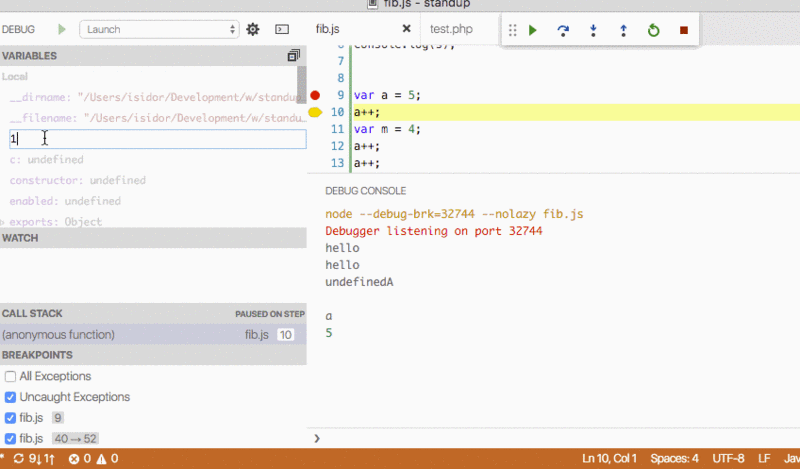Viewport: 800px width, 469px height.
Task: Collapse the BREAKPOINTS section header
Action: (153, 355)
